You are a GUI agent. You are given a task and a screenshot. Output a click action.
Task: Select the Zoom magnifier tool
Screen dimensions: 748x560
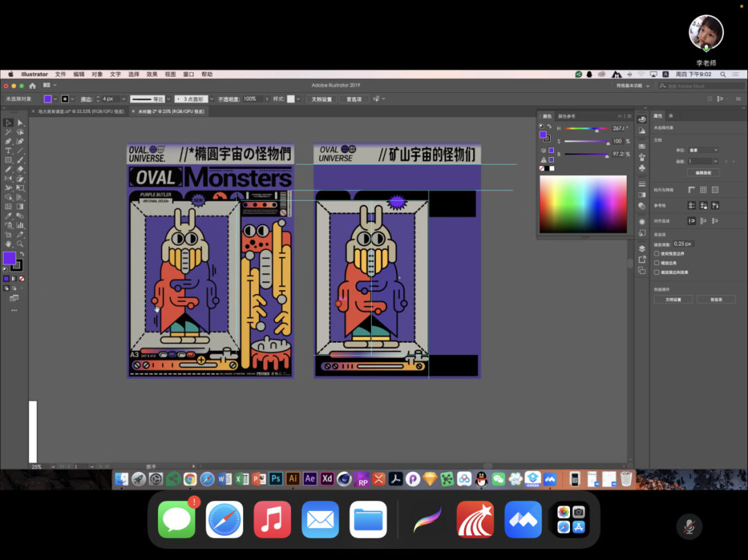20,244
